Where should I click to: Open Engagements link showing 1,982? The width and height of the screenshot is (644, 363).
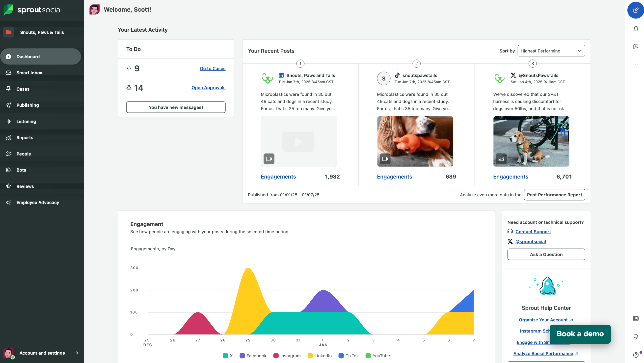pos(278,177)
